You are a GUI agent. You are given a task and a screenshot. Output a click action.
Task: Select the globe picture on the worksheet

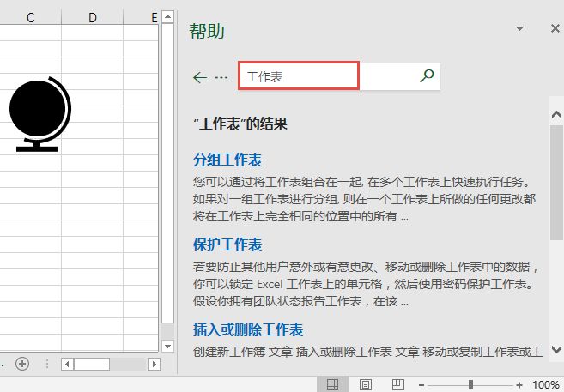pos(39,113)
